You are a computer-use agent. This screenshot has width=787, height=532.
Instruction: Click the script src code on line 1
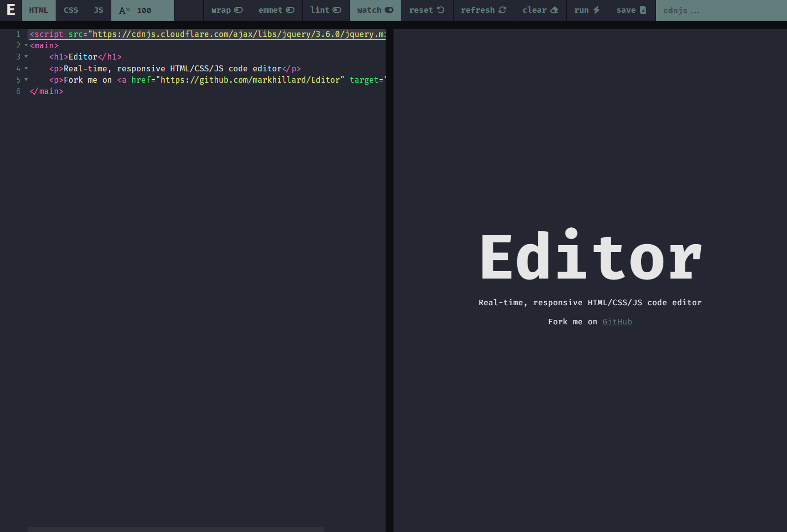[207, 34]
